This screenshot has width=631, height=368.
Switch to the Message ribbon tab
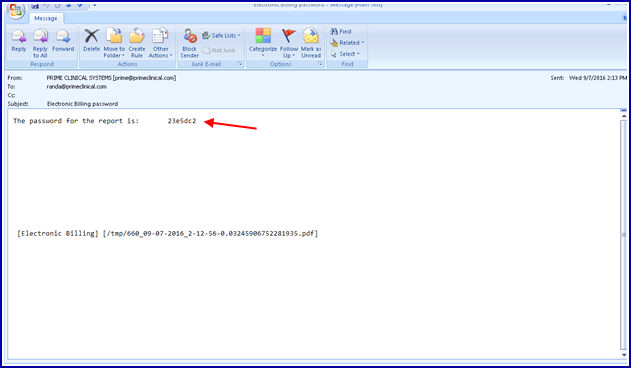coord(45,18)
